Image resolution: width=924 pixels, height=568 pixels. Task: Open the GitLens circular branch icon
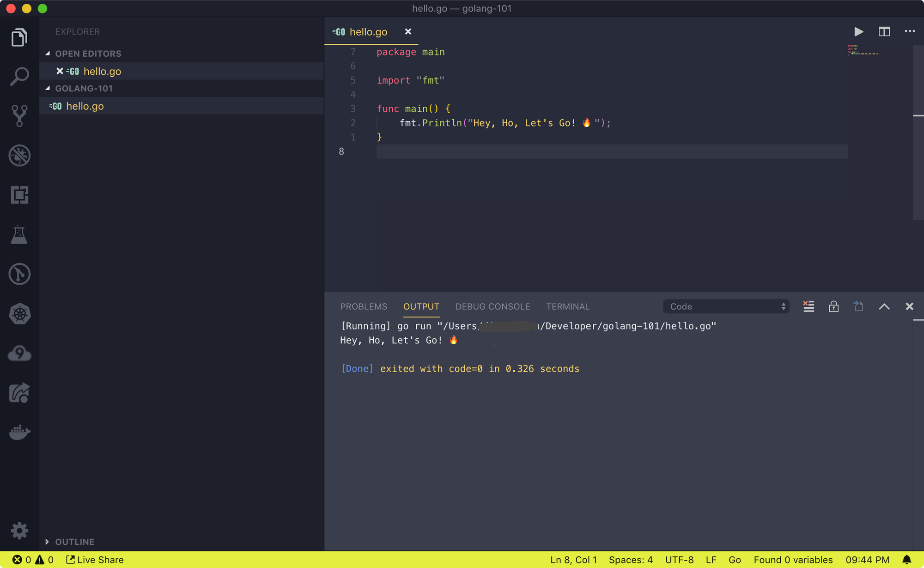[x=19, y=274]
